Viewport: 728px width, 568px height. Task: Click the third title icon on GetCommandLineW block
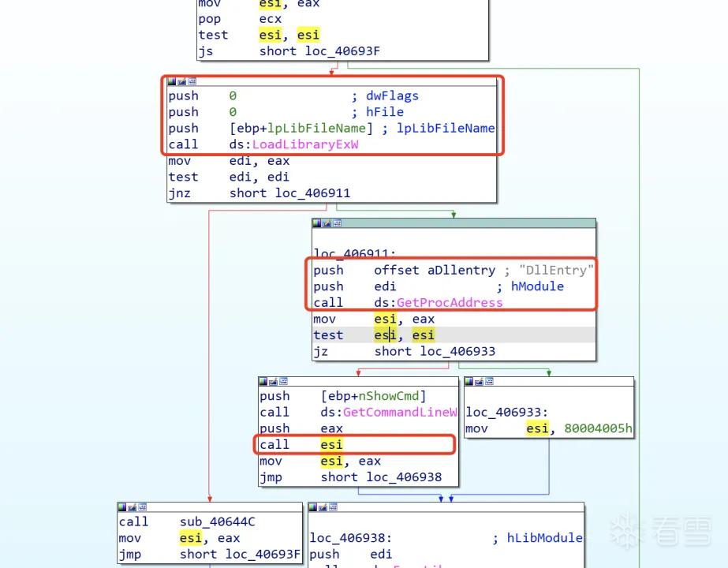pyautogui.click(x=283, y=382)
